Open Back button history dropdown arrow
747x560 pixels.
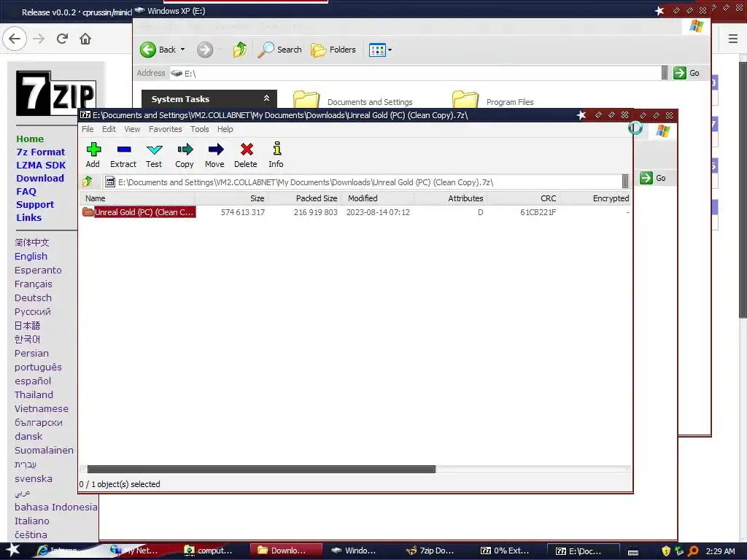coord(182,50)
